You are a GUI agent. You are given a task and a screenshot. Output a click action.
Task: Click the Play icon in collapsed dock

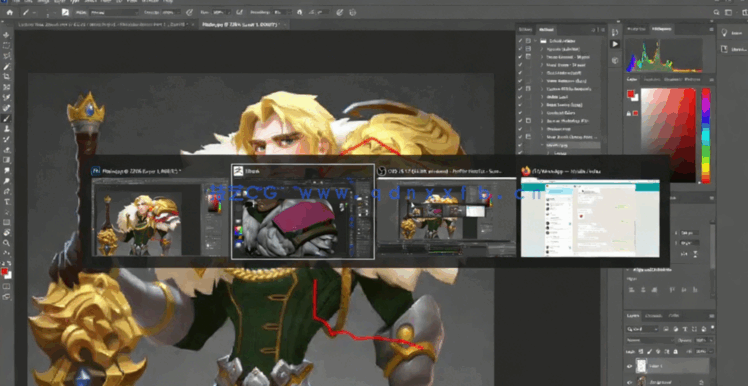pos(615,44)
